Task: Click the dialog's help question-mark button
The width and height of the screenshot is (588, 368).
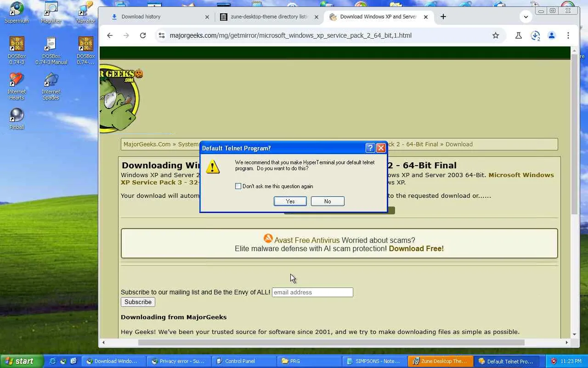Action: [x=370, y=148]
